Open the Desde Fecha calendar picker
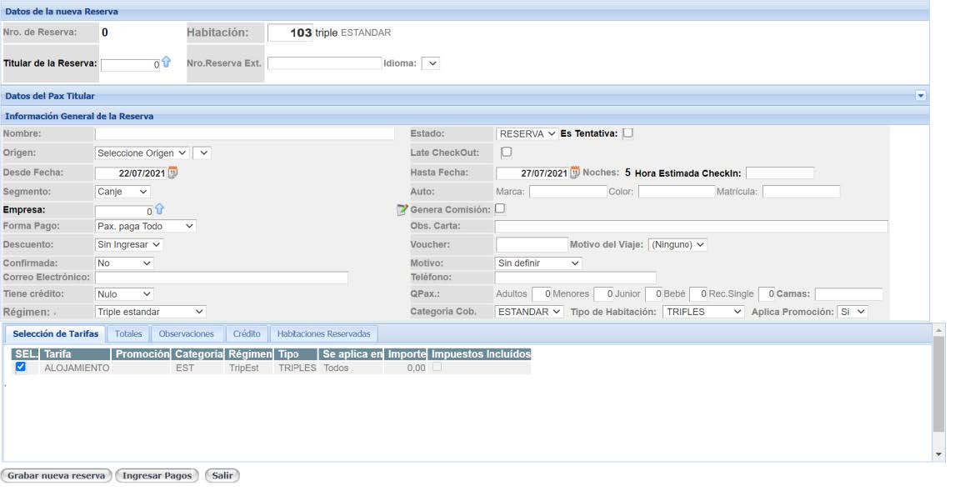This screenshot has height=501, width=980. click(173, 173)
